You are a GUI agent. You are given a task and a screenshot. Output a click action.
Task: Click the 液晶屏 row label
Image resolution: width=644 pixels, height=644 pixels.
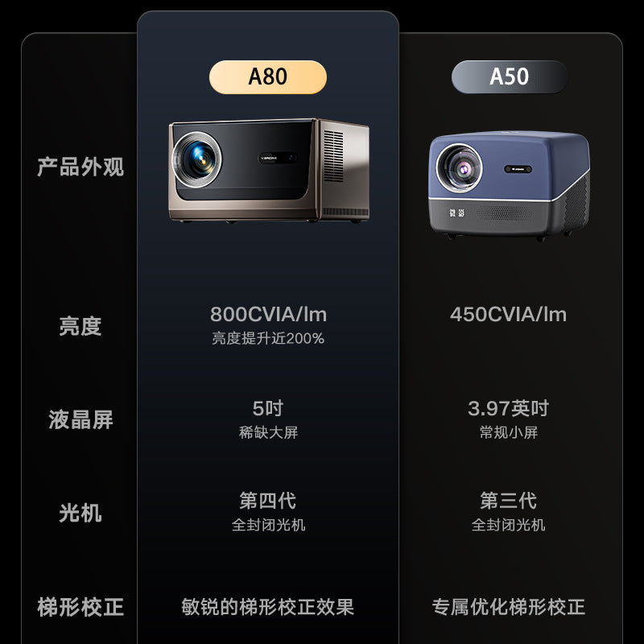pos(80,419)
